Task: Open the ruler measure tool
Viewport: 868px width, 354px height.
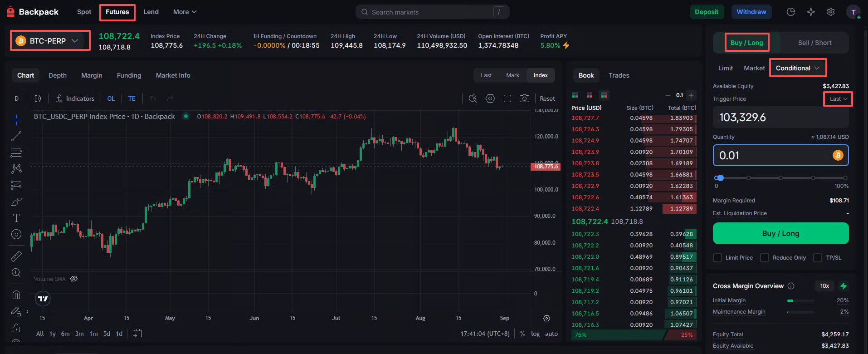Action: coord(16,256)
